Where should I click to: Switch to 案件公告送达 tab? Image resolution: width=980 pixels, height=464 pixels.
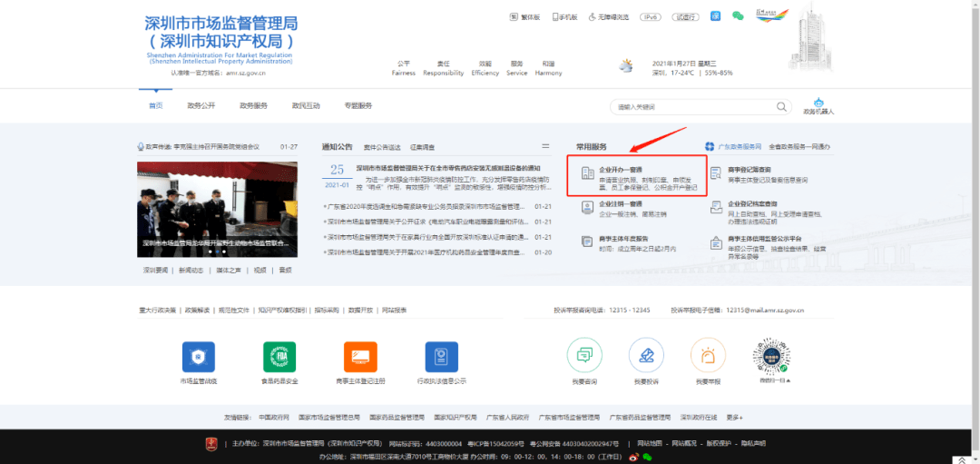pos(382,148)
